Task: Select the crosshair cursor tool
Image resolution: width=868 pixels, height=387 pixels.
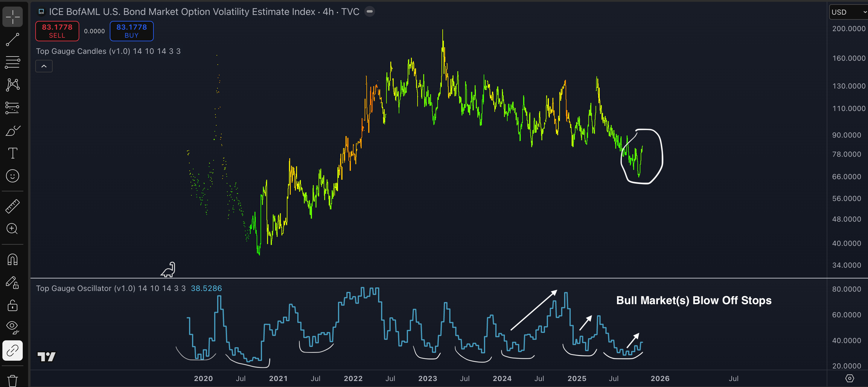Action: click(13, 16)
